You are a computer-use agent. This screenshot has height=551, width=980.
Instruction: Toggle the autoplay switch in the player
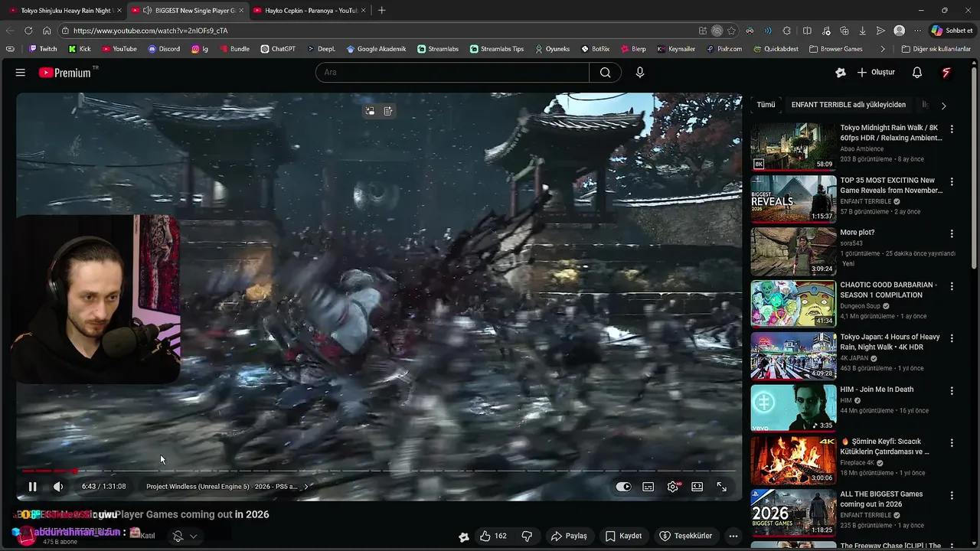[x=624, y=487]
